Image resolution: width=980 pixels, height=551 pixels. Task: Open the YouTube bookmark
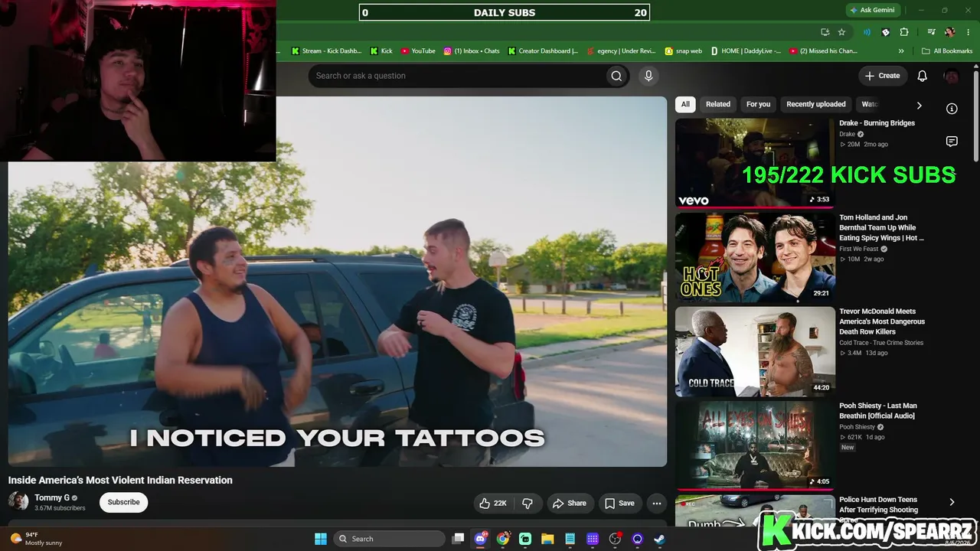click(418, 51)
